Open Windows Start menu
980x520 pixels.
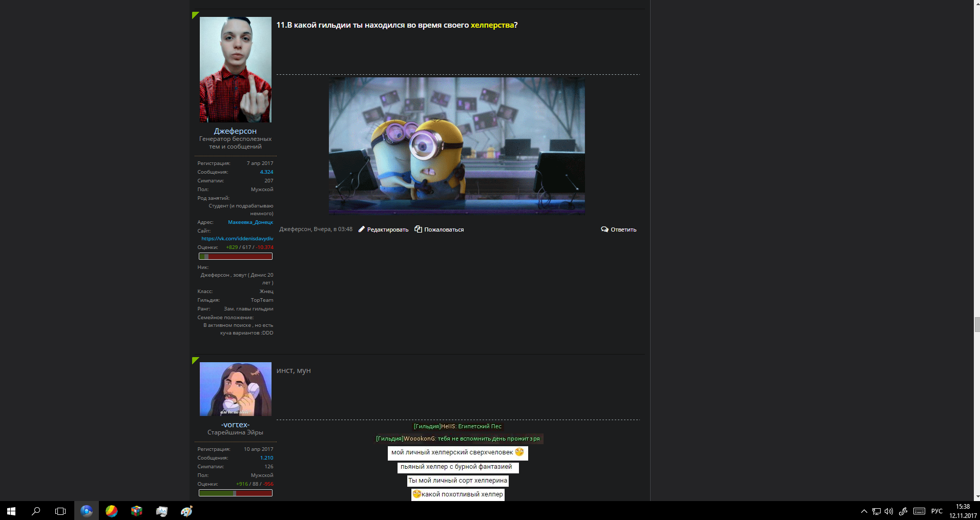[x=11, y=511]
